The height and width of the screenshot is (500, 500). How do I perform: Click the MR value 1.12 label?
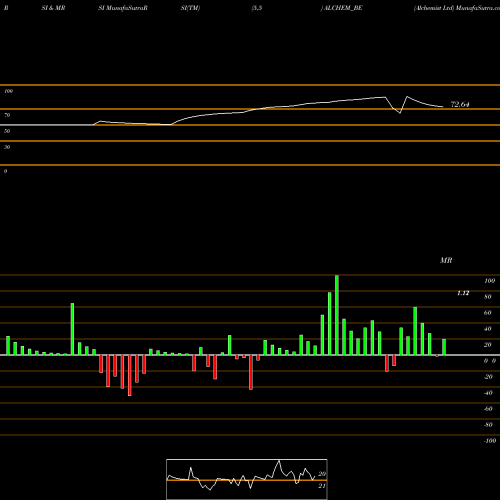click(x=463, y=293)
